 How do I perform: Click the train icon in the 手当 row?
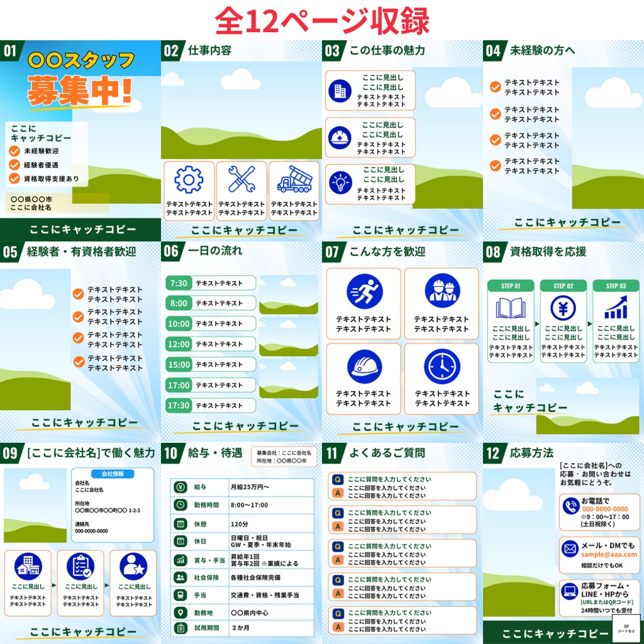click(x=180, y=595)
